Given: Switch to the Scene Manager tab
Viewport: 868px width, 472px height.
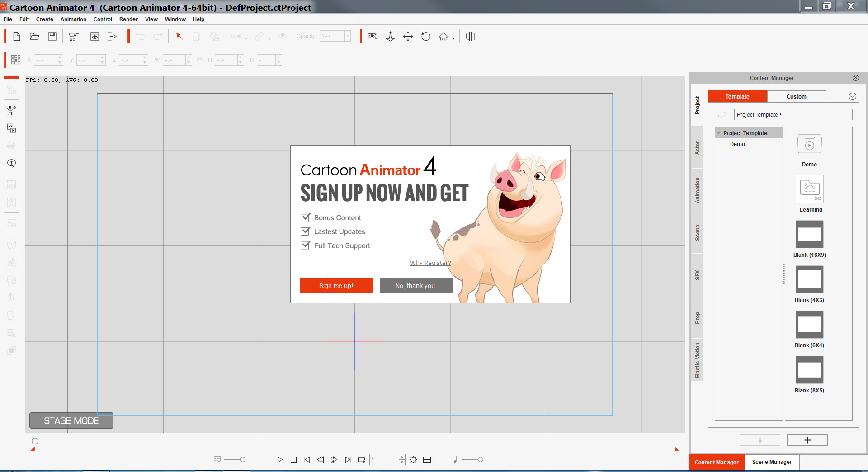Looking at the screenshot, I should pos(772,462).
